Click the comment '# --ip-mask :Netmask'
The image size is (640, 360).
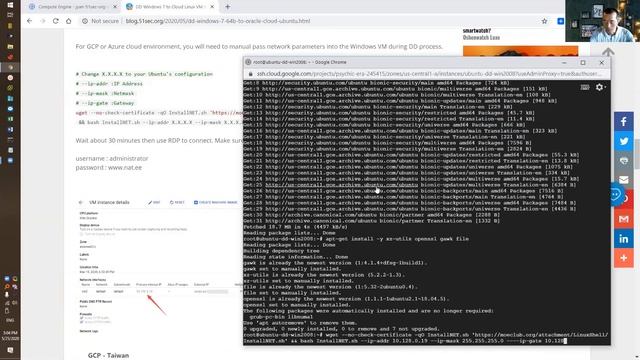point(105,93)
